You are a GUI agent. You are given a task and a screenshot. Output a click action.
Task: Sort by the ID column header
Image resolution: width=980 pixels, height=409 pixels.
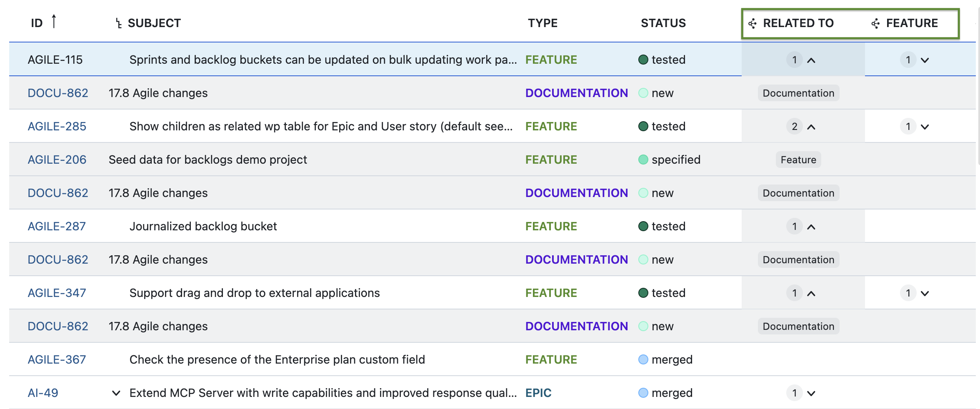[x=37, y=23]
